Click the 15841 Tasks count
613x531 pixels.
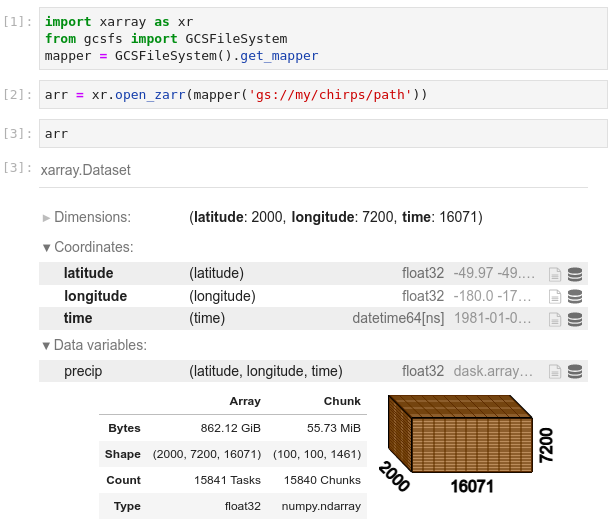227,480
